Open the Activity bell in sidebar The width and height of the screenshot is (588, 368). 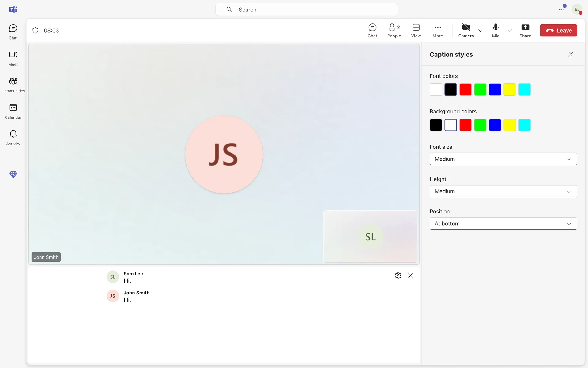click(13, 137)
